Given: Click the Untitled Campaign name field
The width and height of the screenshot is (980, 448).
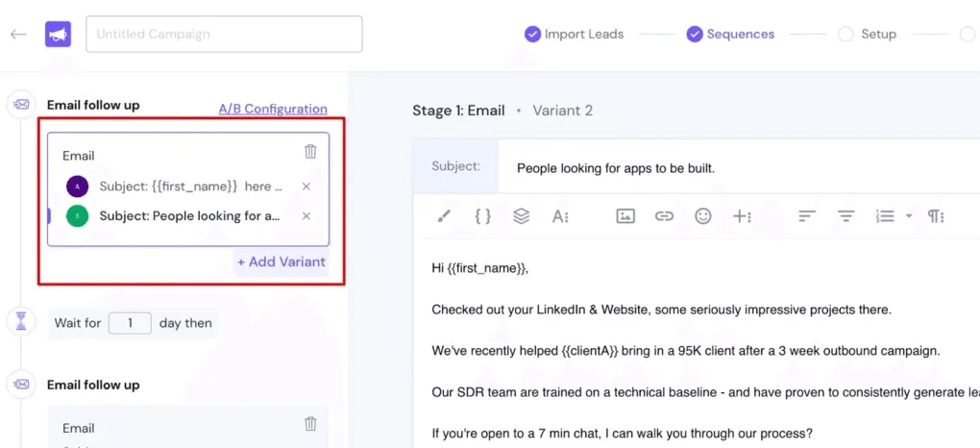Looking at the screenshot, I should coord(224,34).
